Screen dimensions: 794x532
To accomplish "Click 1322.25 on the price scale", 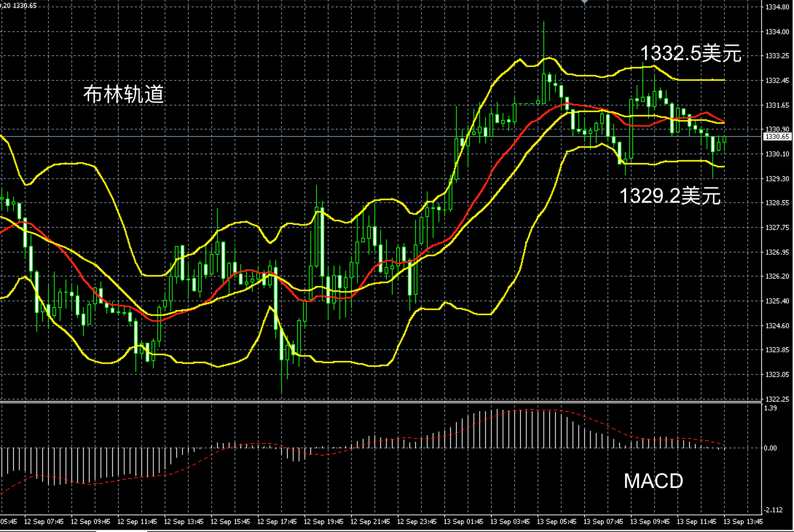I will 777,399.
